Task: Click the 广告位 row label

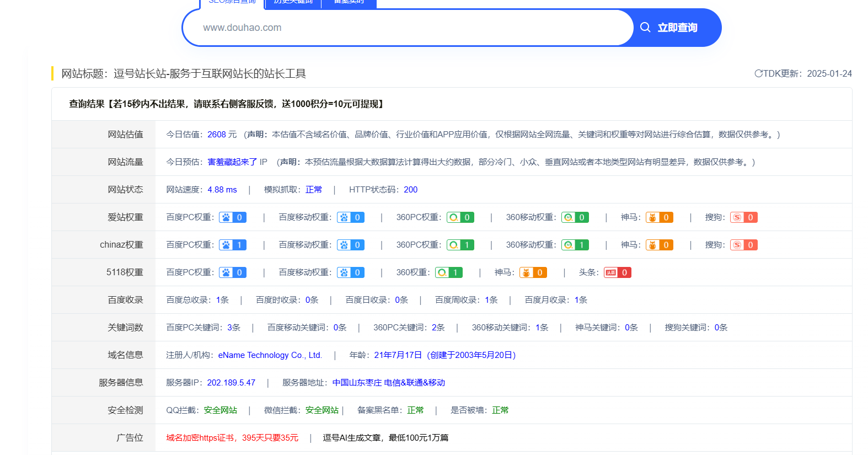Action: (x=130, y=438)
